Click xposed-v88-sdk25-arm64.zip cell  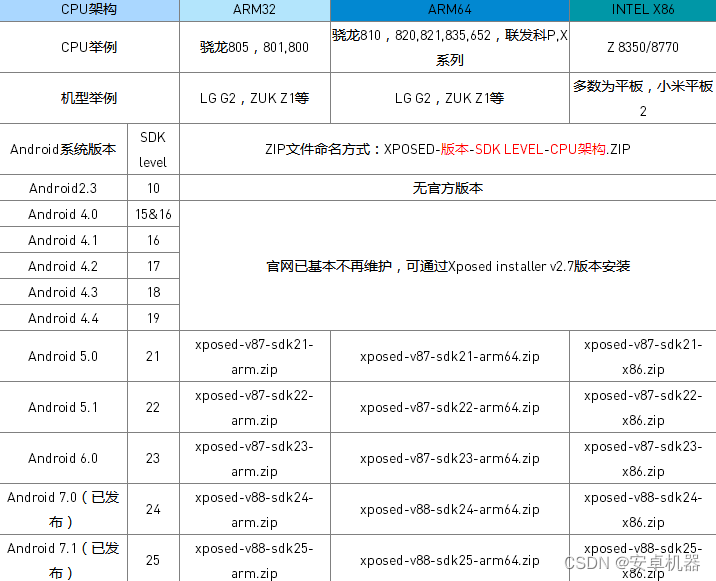[450, 558]
